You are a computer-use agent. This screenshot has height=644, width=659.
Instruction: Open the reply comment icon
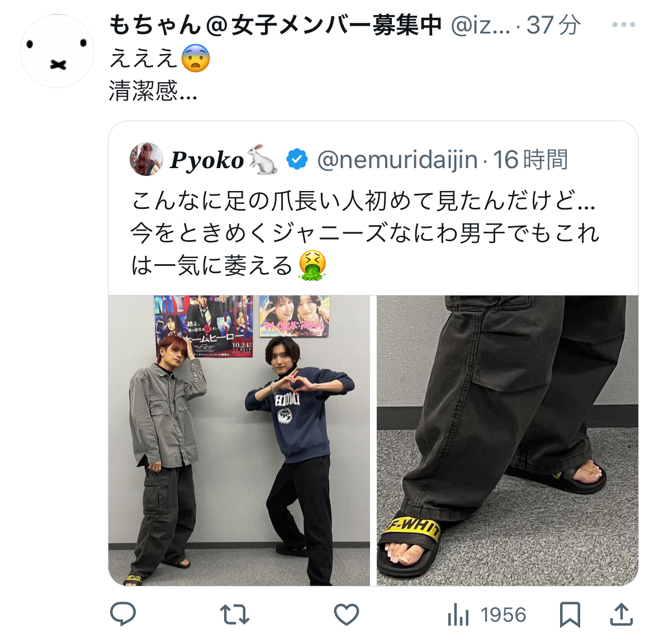tap(123, 614)
